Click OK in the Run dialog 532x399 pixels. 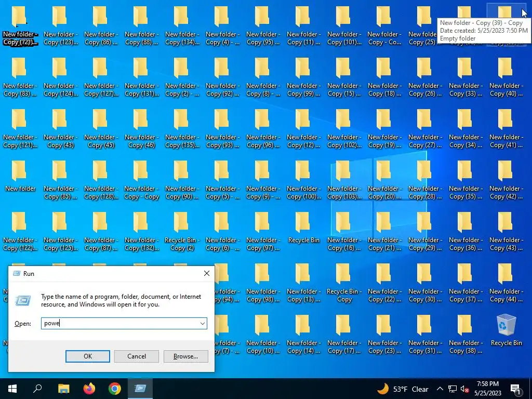pyautogui.click(x=87, y=356)
